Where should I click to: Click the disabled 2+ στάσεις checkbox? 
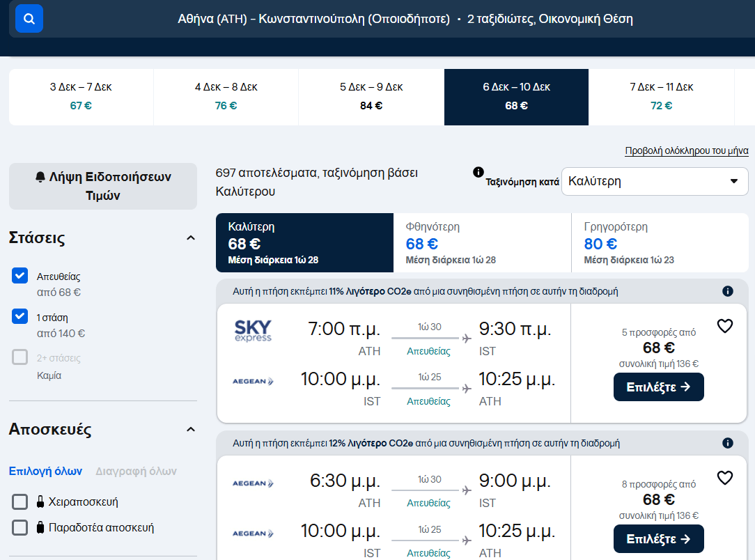[x=20, y=357]
